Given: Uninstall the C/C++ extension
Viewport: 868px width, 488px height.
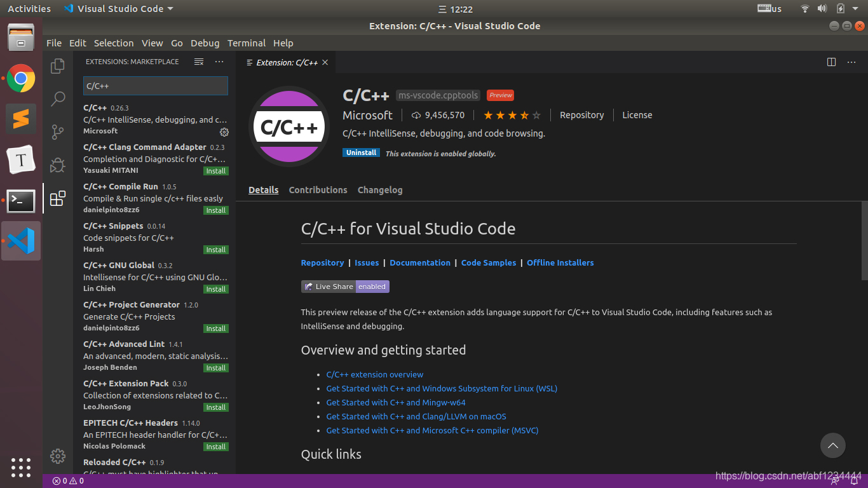Looking at the screenshot, I should 362,152.
